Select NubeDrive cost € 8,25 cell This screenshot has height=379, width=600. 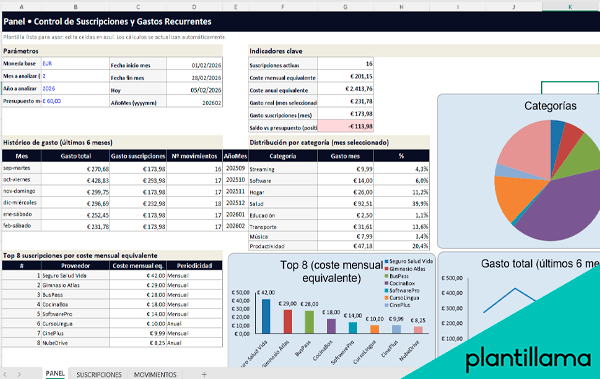click(x=138, y=343)
